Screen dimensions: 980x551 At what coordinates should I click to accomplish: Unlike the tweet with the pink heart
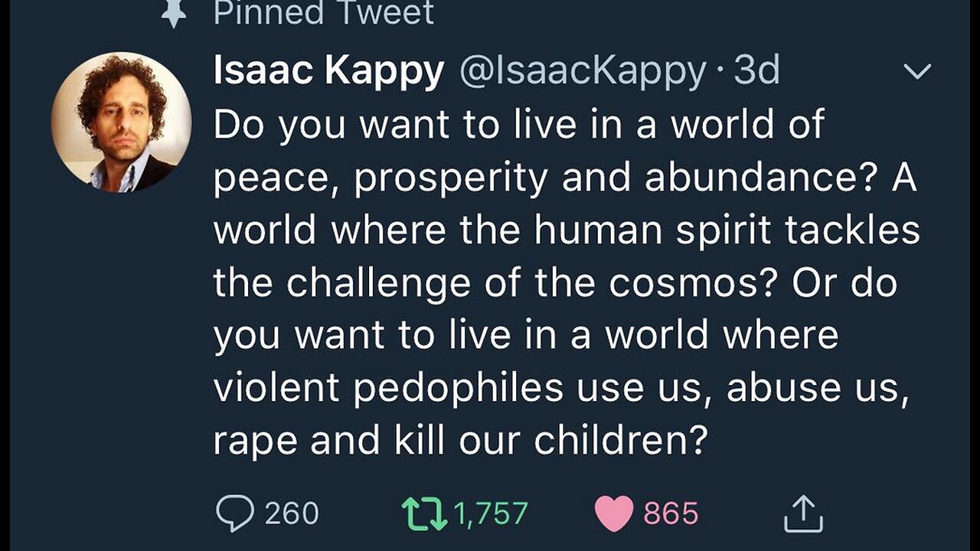pyautogui.click(x=613, y=514)
